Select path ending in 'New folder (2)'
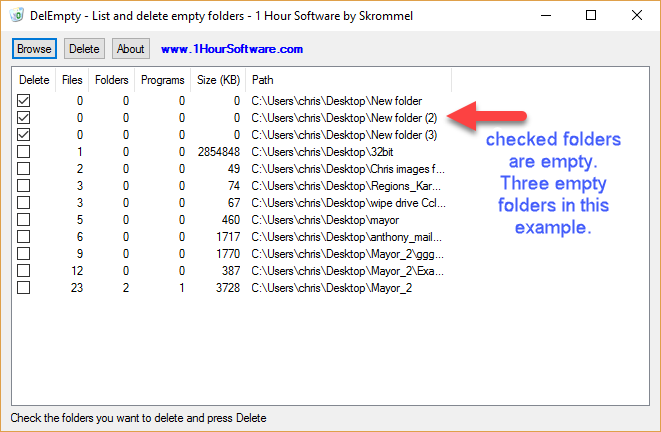The width and height of the screenshot is (661, 432). click(x=344, y=118)
